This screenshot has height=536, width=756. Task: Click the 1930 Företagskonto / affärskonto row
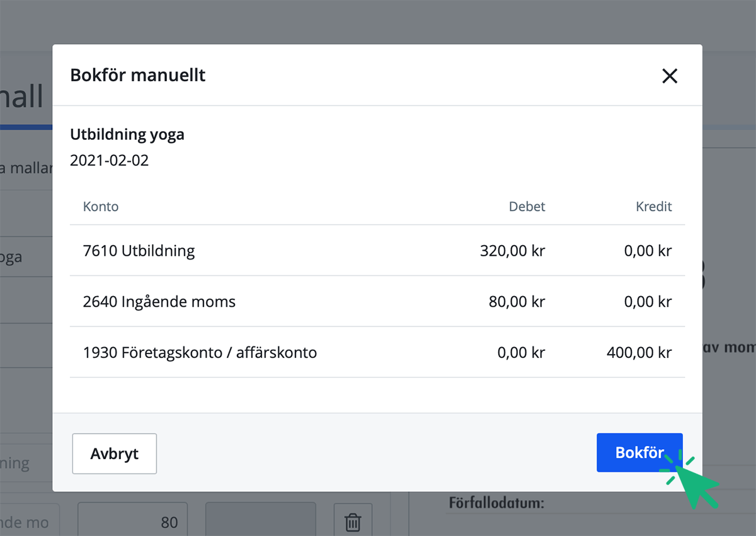click(x=200, y=353)
